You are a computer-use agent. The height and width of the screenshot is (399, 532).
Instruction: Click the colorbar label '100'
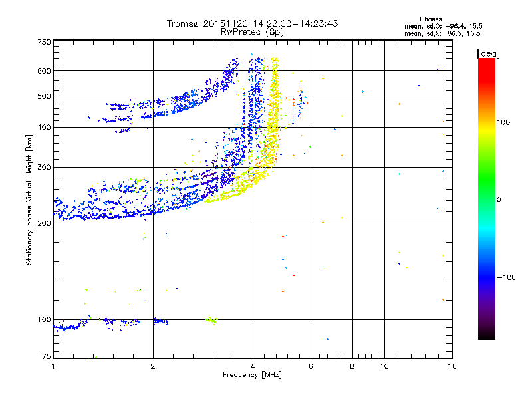[x=503, y=122]
